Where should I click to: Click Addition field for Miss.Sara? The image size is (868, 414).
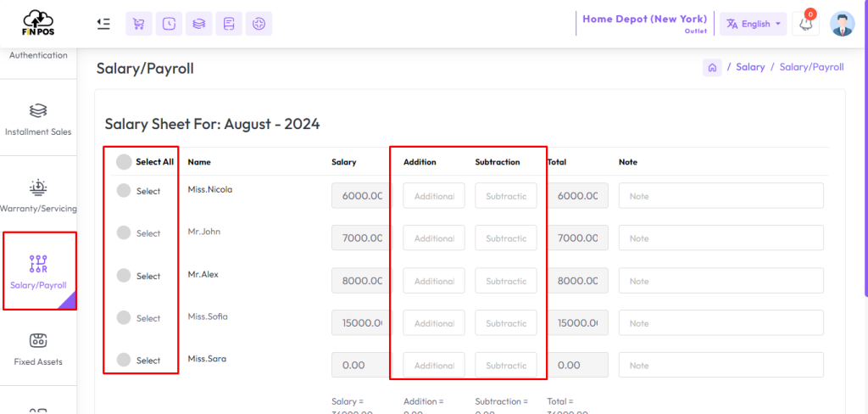434,365
